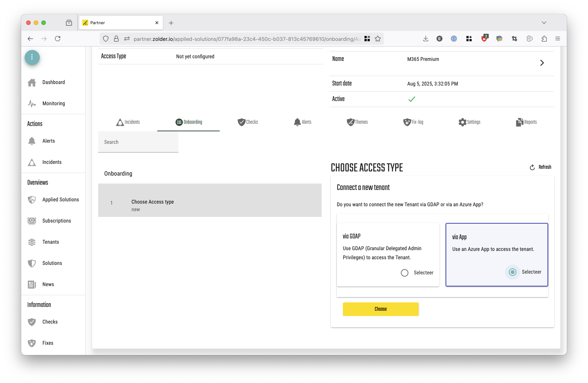This screenshot has width=588, height=383.
Task: Open the News sidebar item
Action: click(x=48, y=285)
